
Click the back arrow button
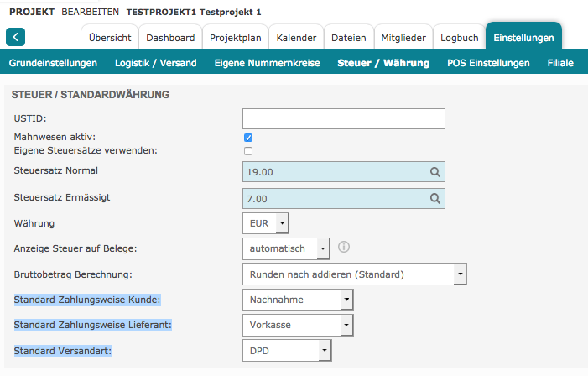[16, 37]
